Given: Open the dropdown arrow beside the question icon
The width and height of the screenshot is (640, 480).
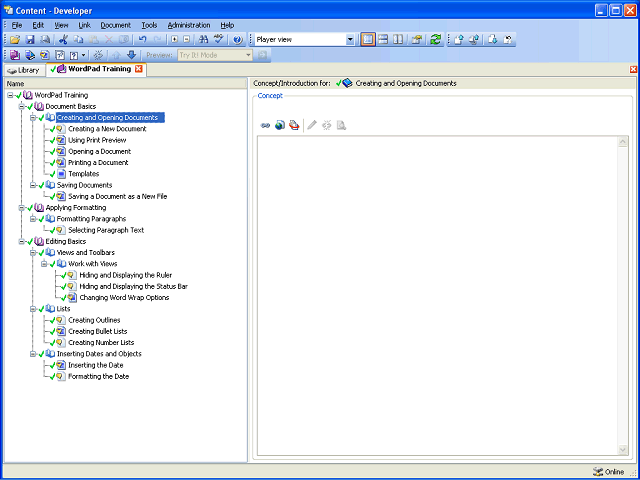Looking at the screenshot, I should 84,55.
